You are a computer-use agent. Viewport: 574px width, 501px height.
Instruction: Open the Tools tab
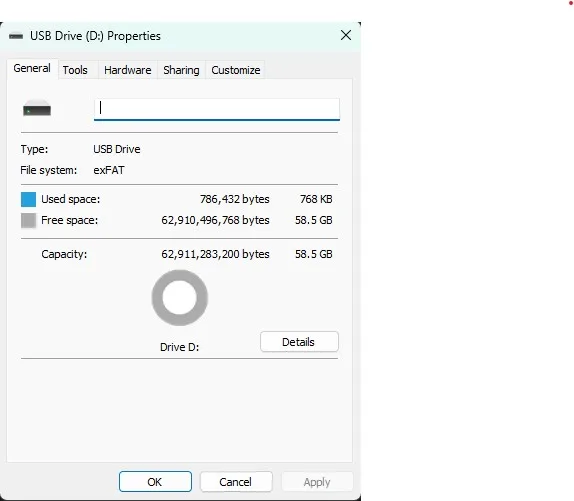coord(75,70)
